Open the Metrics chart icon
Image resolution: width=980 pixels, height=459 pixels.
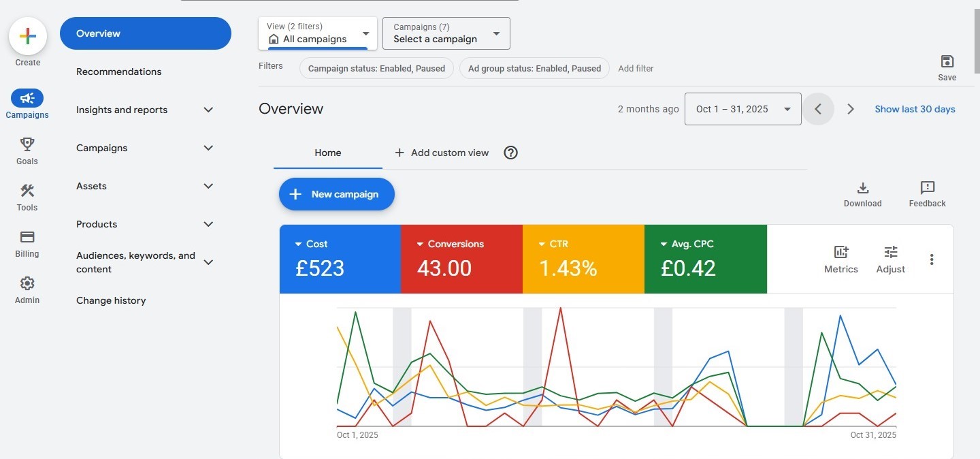[x=841, y=253]
